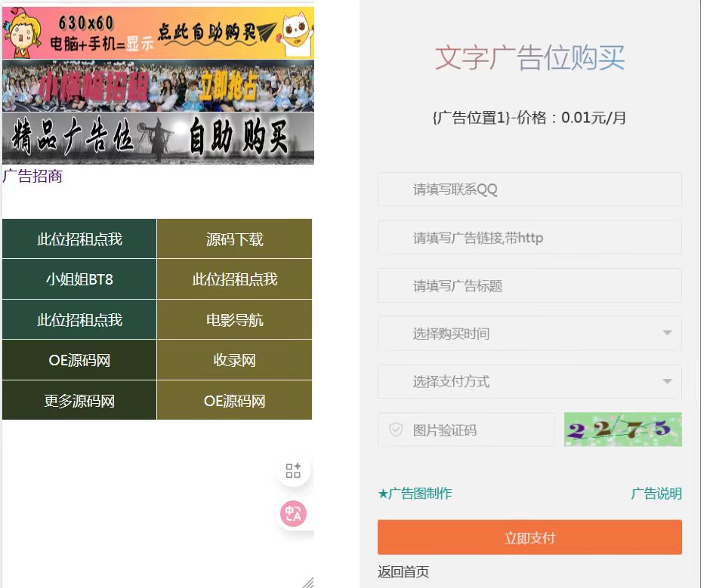
Task: Focus the ad link input with http
Action: [x=529, y=238]
